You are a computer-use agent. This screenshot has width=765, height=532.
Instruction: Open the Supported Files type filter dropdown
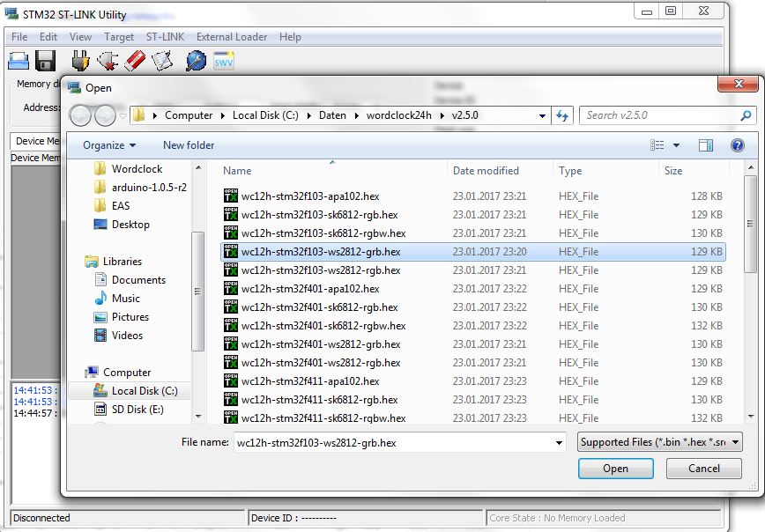click(x=660, y=442)
